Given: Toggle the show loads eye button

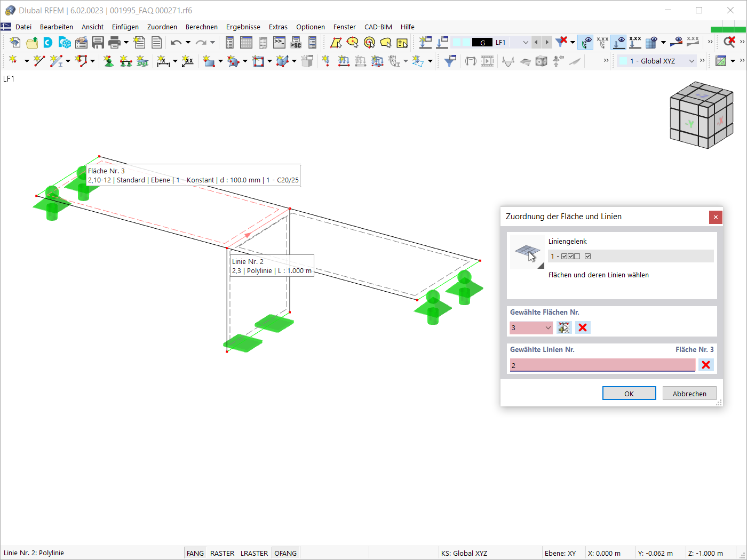Looking at the screenshot, I should pos(619,42).
